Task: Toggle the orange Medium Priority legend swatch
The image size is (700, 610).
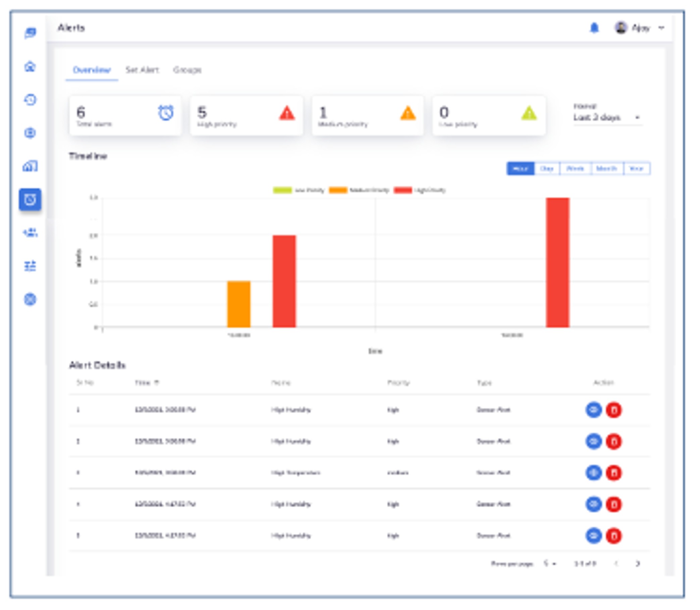Action: pos(338,190)
